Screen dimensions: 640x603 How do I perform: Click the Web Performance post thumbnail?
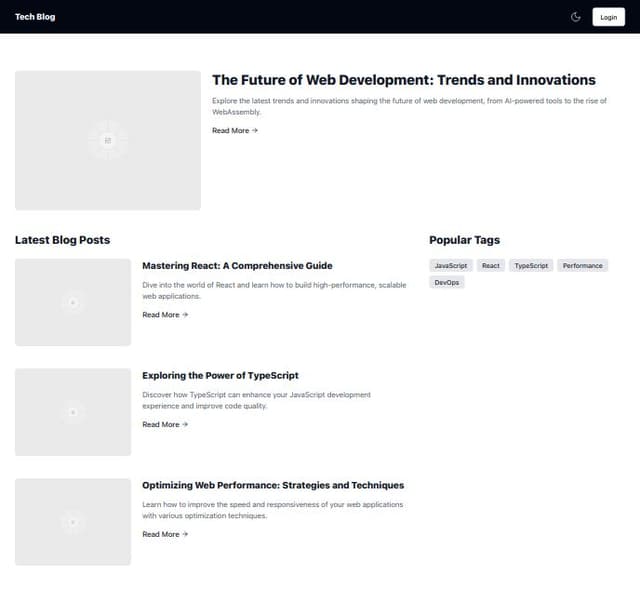coord(72,522)
